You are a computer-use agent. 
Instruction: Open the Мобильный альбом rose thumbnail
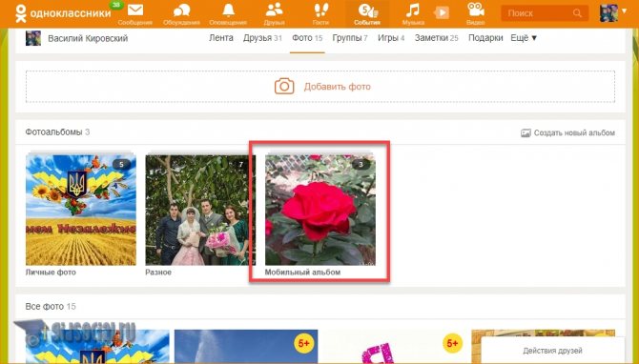click(x=320, y=210)
